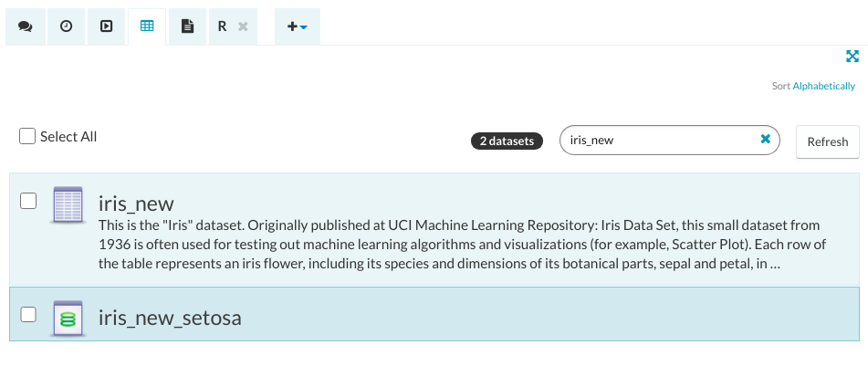Image resolution: width=868 pixels, height=366 pixels.
Task: Switch to the clock history tab
Action: point(66,26)
